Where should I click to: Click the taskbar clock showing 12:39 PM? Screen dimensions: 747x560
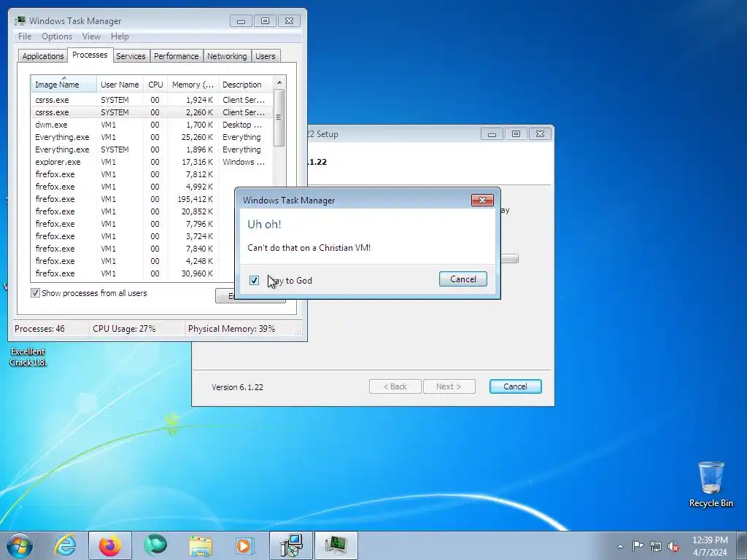point(710,546)
